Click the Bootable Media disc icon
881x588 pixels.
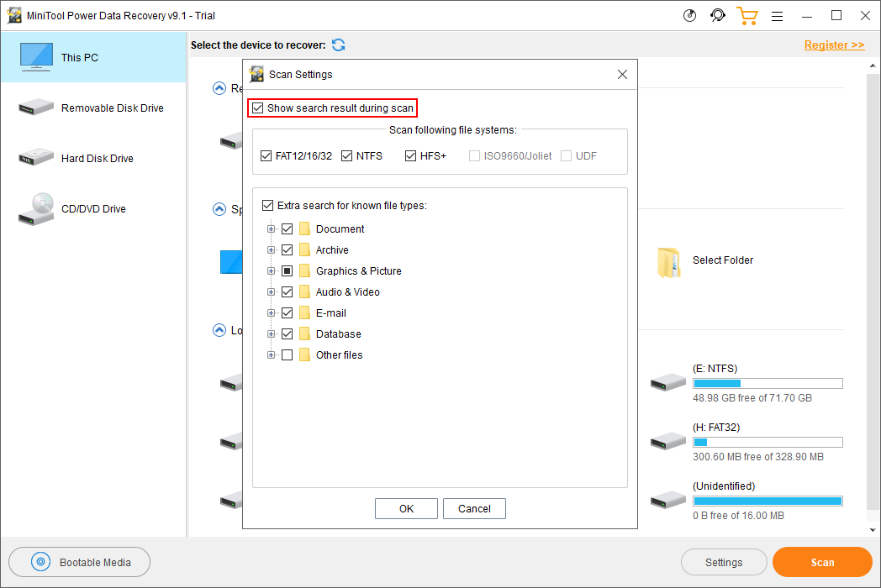tap(40, 562)
